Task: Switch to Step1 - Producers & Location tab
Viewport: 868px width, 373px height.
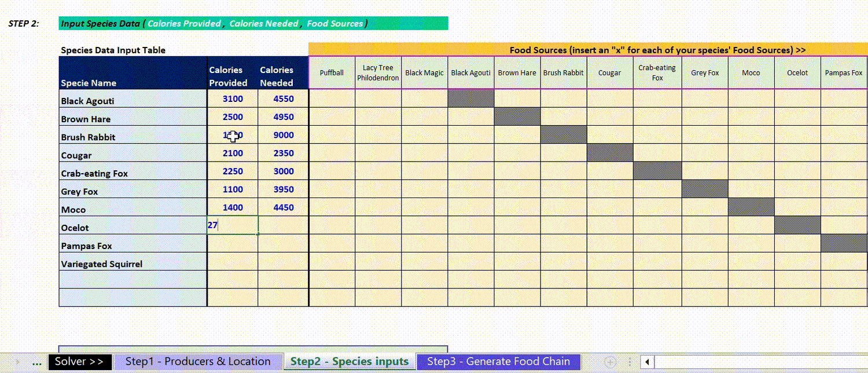Action: [198, 361]
